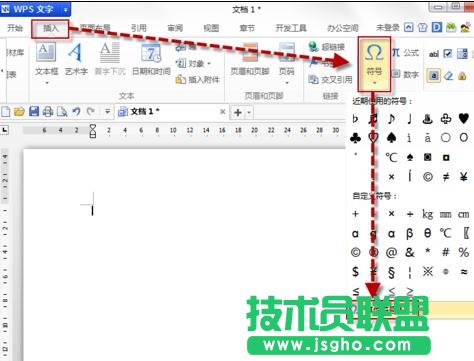
Task: Insert a hyperlink with the 超链接 button
Action: (x=326, y=47)
